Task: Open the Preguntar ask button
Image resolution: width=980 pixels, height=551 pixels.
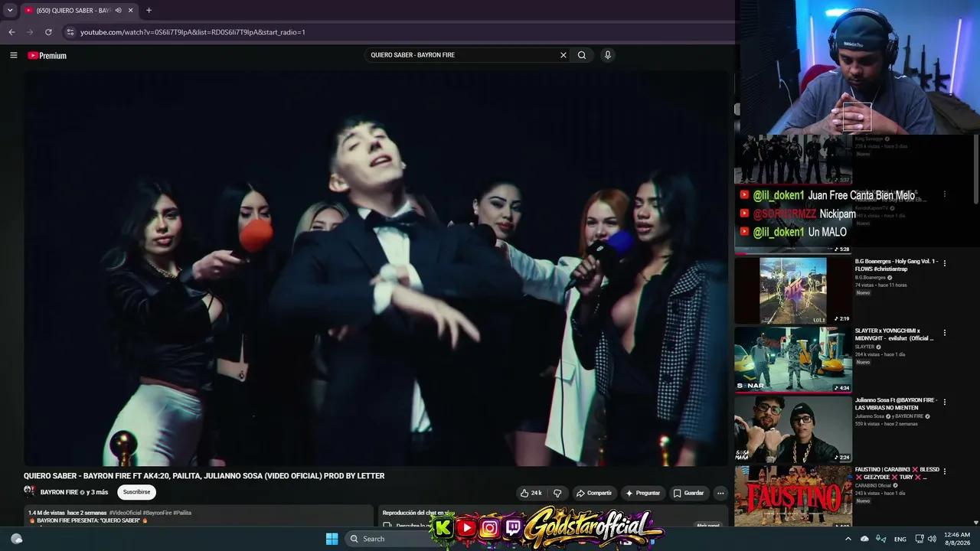Action: pyautogui.click(x=643, y=493)
